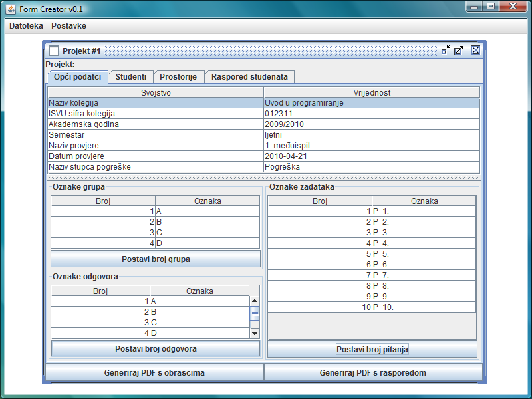Select the Uvod u programiranje value cell

[x=371, y=103]
